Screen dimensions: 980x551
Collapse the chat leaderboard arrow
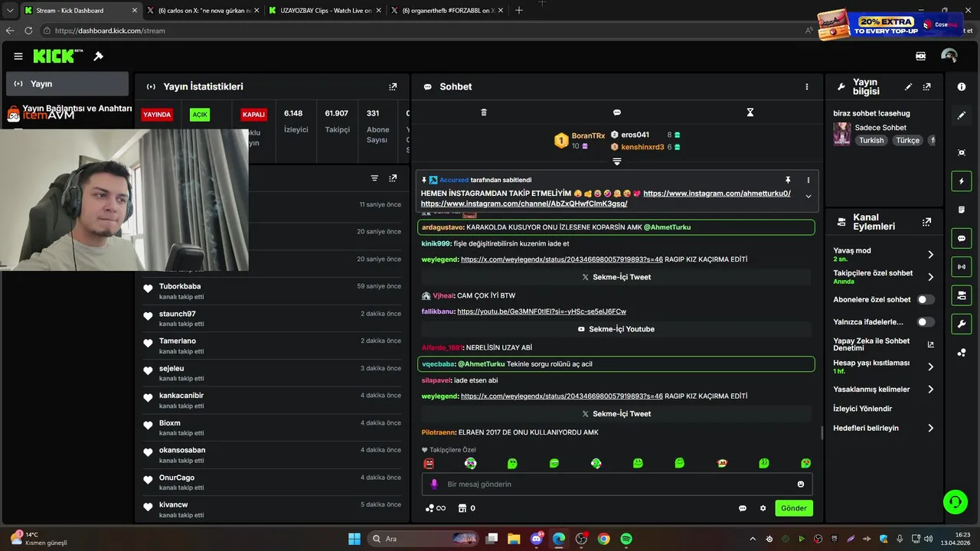617,161
